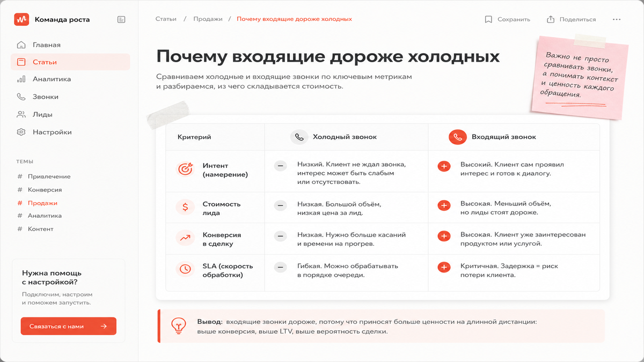Screen dimensions: 644x362
Task: Click the Главная menu label
Action: (x=47, y=45)
